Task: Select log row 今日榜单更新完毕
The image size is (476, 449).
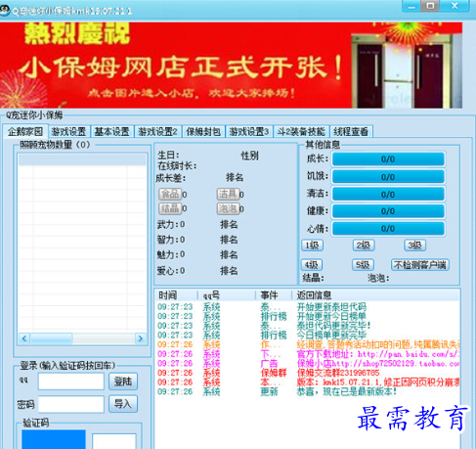Action: point(308,336)
